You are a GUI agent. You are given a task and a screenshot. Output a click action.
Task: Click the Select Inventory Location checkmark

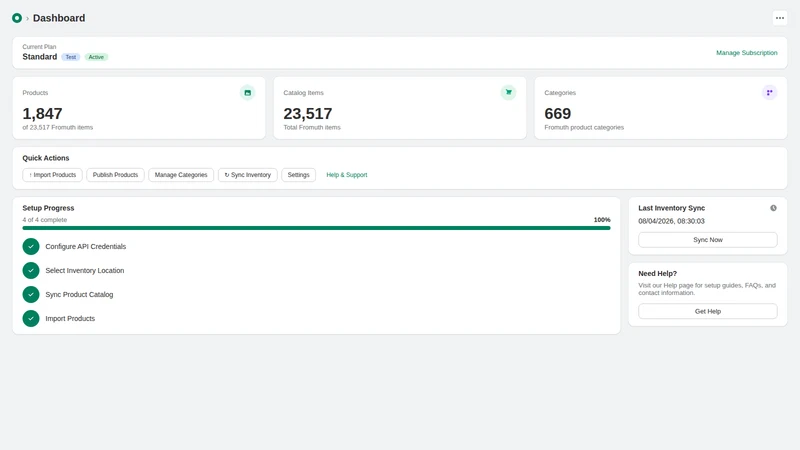tap(31, 270)
